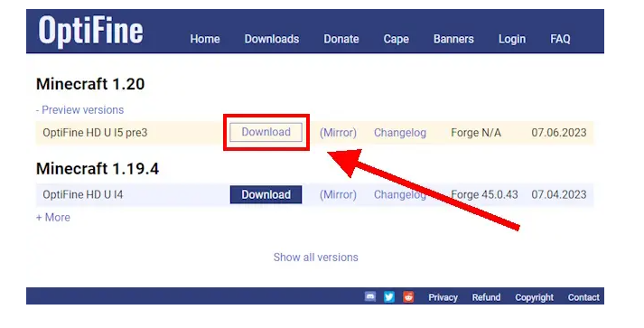Click the date 07.04.2023
The image size is (644, 328).
pyautogui.click(x=559, y=194)
